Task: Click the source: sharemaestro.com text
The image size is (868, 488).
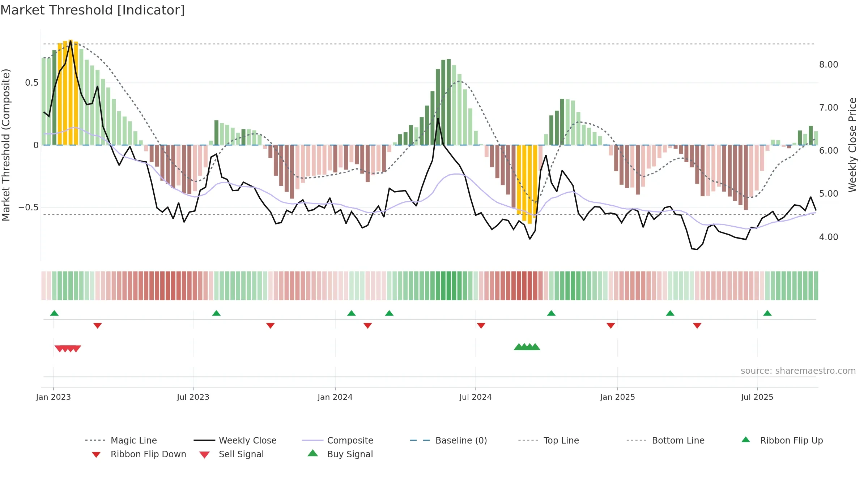Action: [x=798, y=371]
